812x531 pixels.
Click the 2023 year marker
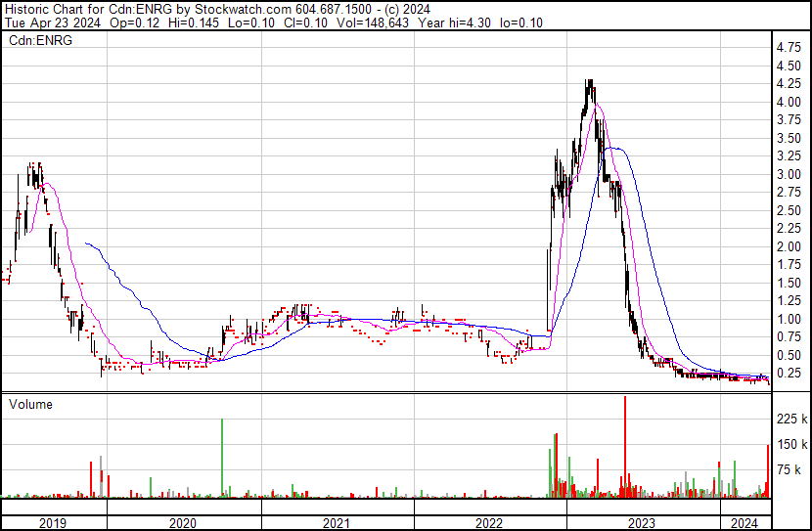point(641,523)
